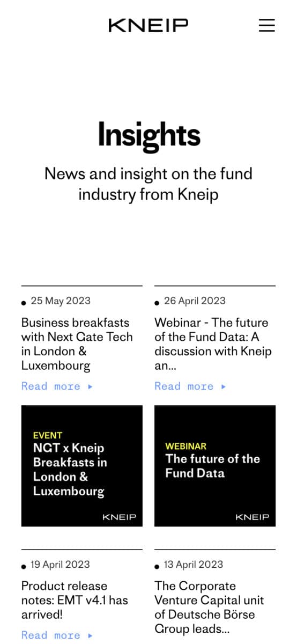Open Product release notes EMT v4.1 title
The width and height of the screenshot is (297, 644).
coord(75,600)
